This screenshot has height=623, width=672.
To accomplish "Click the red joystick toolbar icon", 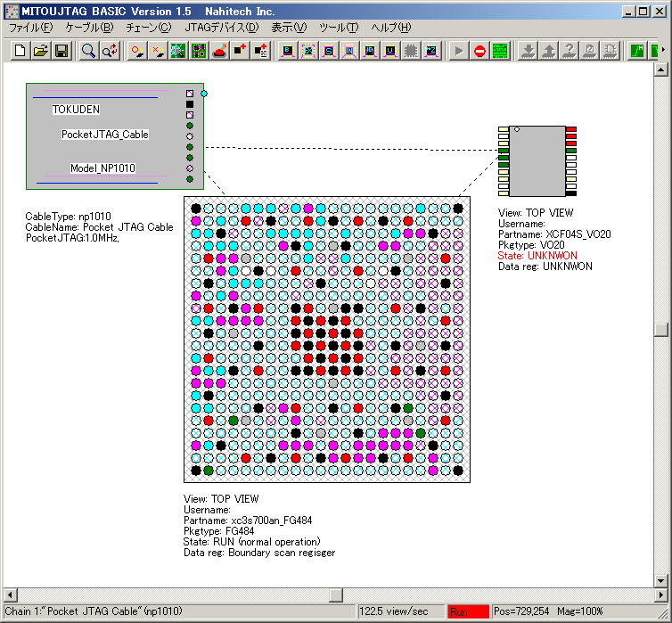I will point(219,51).
